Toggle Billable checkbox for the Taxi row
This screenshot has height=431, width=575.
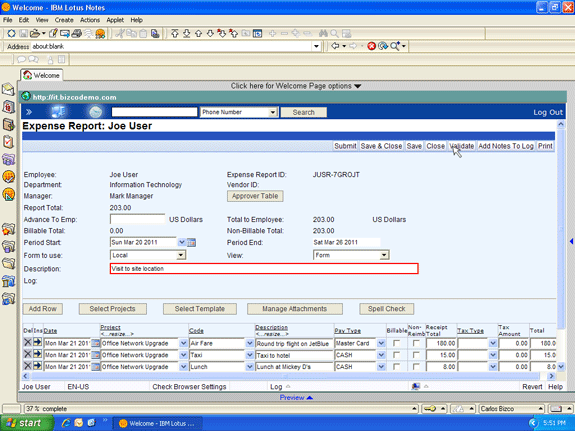tap(396, 355)
